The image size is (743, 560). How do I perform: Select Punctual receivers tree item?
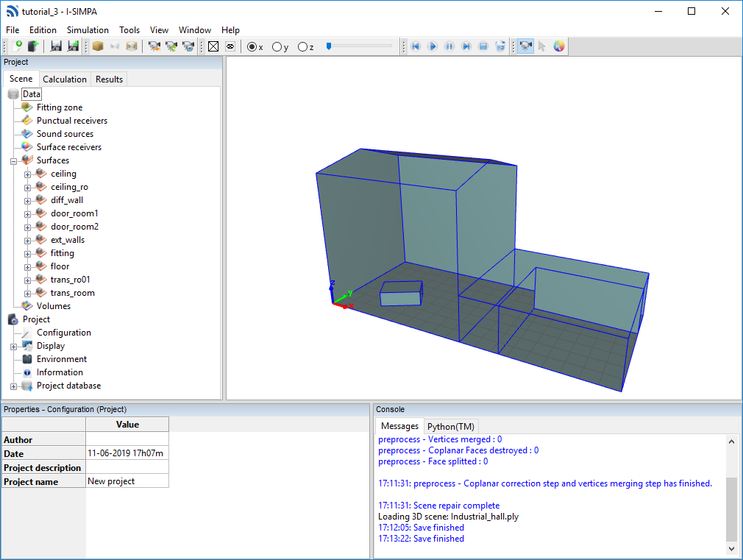point(72,121)
